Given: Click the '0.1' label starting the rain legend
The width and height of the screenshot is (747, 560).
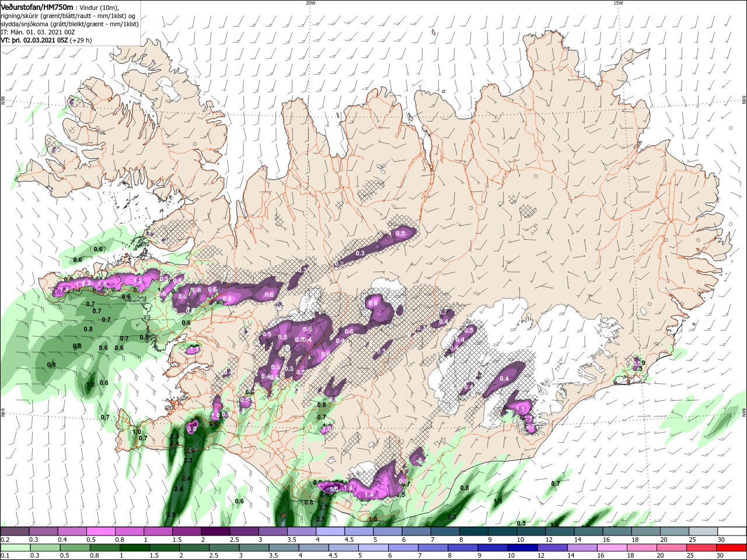Looking at the screenshot, I should pyautogui.click(x=5, y=555).
